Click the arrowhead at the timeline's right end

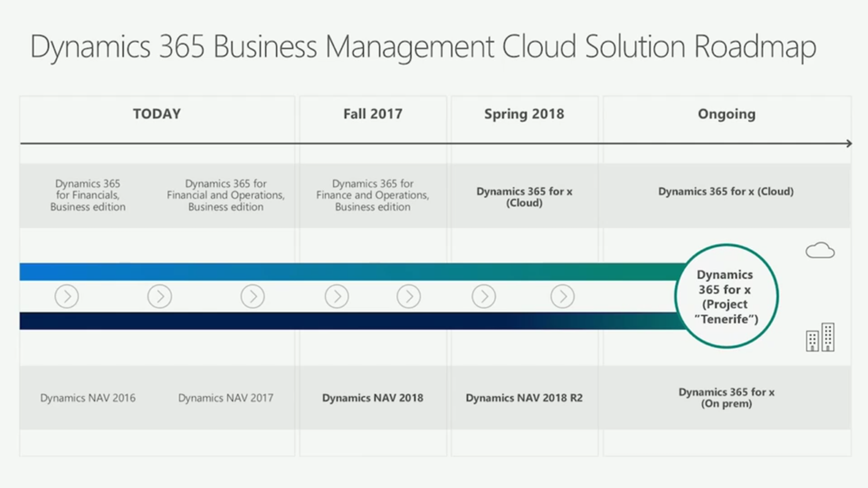pos(849,144)
